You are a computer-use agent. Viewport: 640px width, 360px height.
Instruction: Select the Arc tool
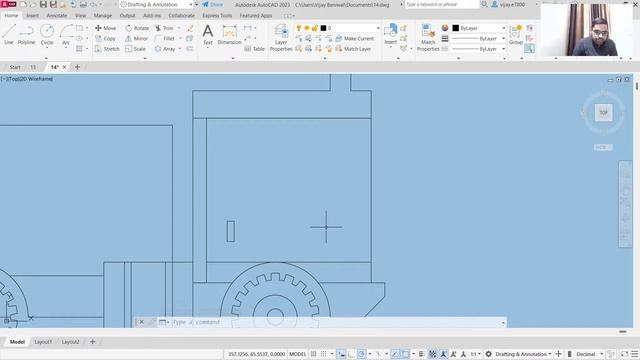point(66,34)
